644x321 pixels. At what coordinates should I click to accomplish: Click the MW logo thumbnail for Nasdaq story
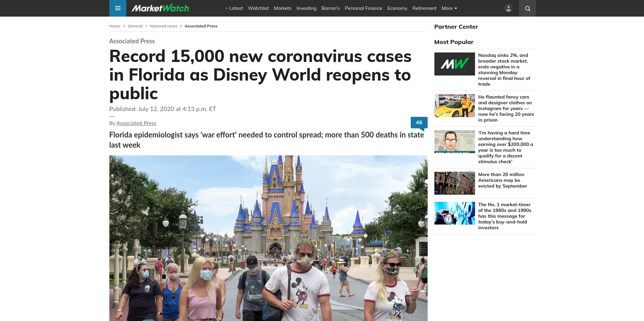454,64
